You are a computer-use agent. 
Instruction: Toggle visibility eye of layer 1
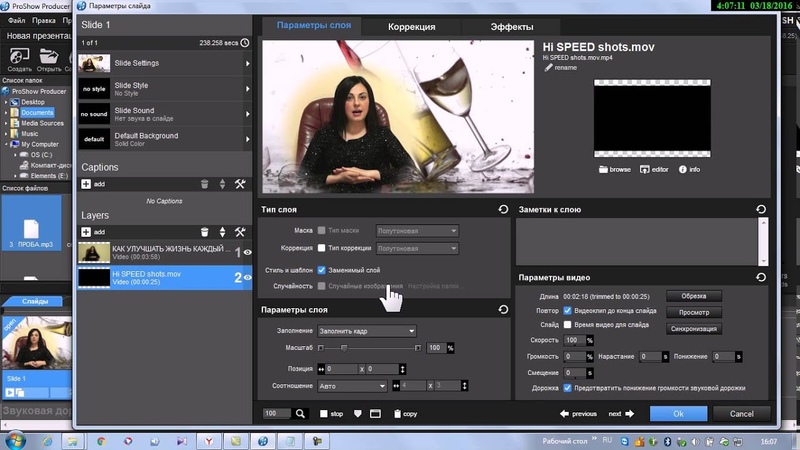tap(247, 253)
